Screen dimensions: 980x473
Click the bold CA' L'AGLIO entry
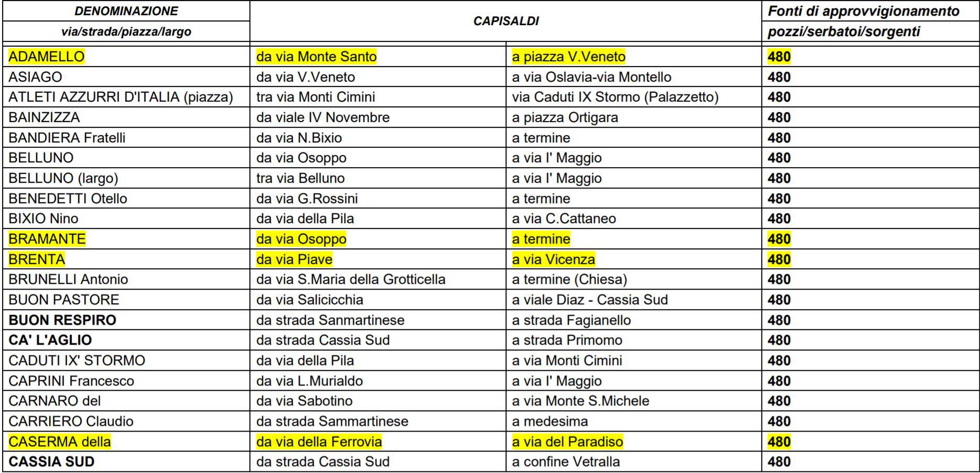tap(50, 340)
